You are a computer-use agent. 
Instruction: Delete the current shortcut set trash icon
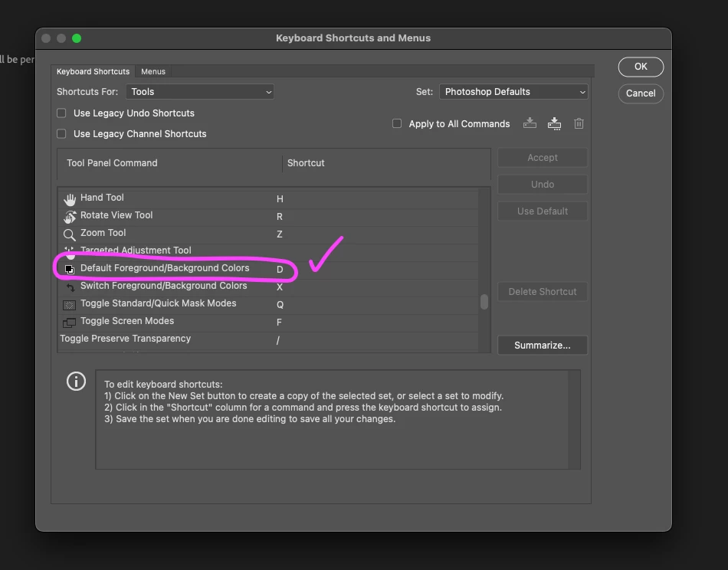click(579, 123)
